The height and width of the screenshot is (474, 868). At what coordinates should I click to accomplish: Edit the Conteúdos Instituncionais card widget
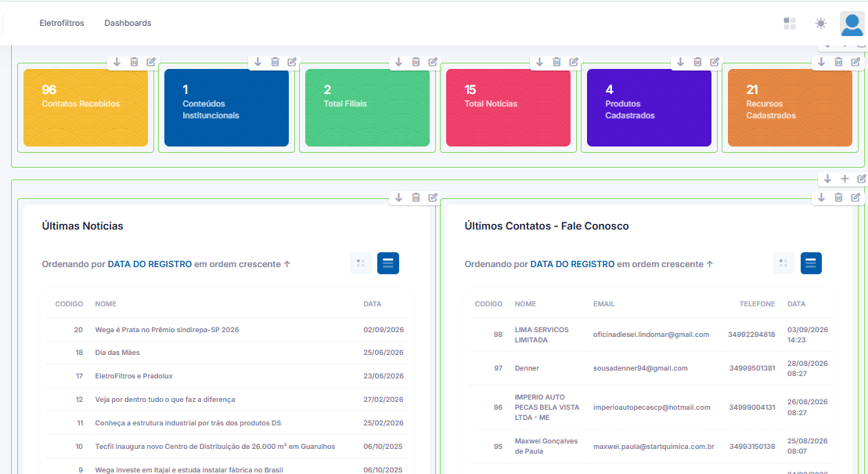[x=292, y=62]
